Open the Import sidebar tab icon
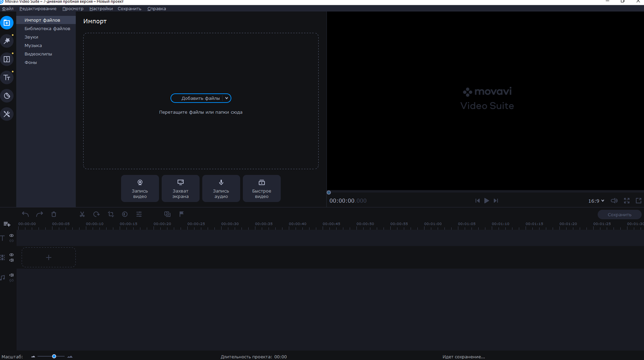 click(x=7, y=23)
